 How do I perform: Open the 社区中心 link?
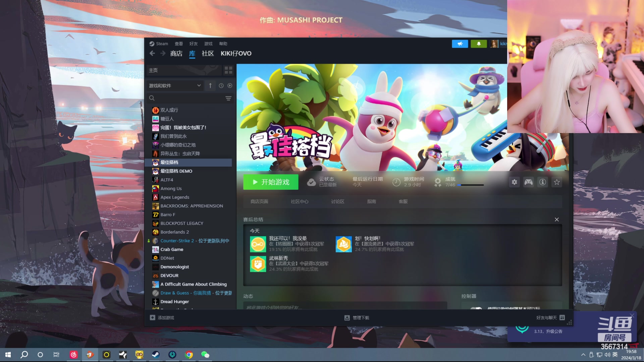(x=300, y=201)
